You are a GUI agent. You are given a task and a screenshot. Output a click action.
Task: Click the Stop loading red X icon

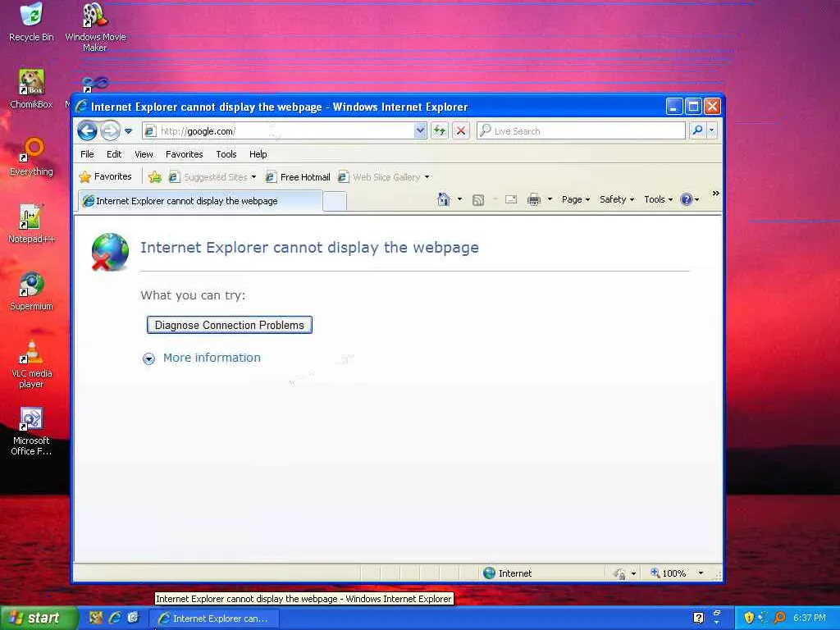[461, 130]
